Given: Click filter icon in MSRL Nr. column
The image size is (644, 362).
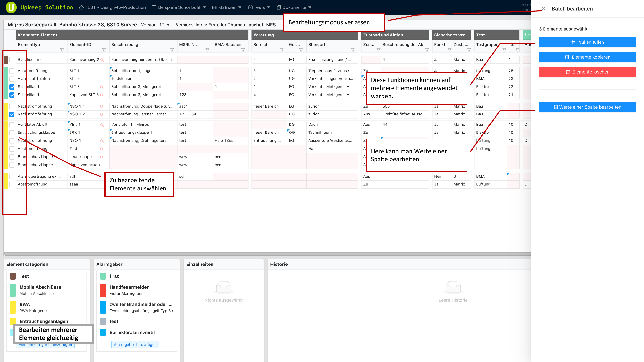Looking at the screenshot, I should pos(207,50).
